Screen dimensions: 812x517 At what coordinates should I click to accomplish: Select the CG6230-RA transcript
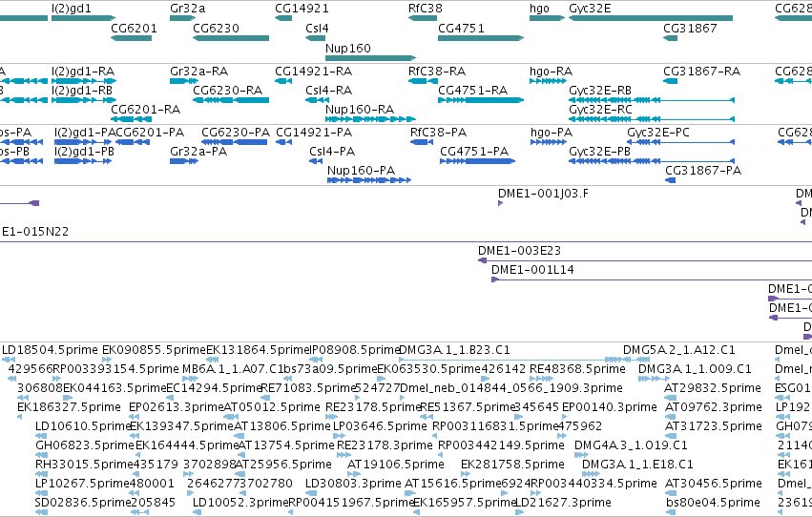(x=231, y=100)
